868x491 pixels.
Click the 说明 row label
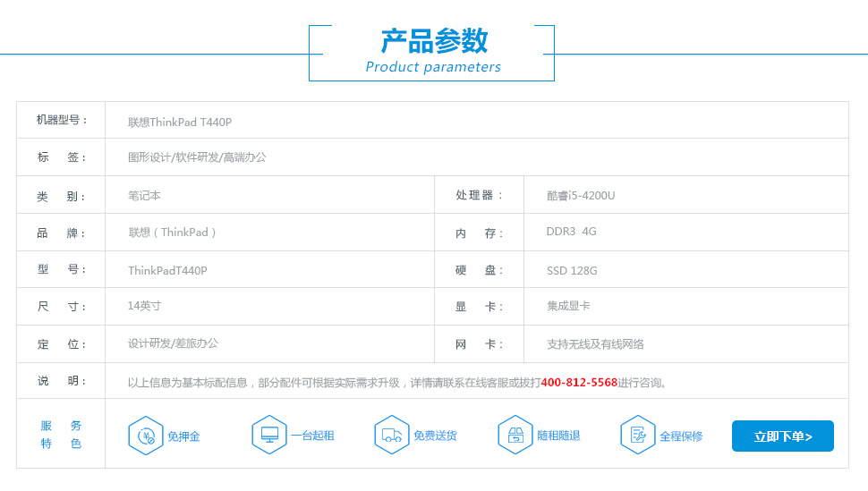pos(62,381)
